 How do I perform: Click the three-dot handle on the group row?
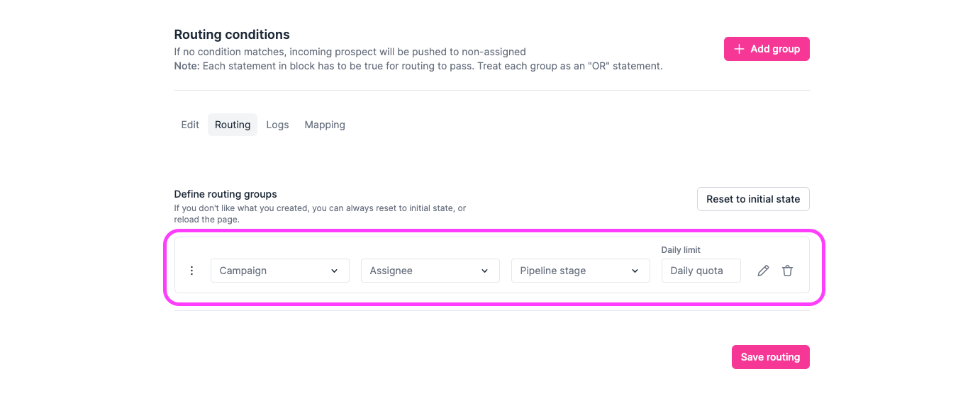191,271
